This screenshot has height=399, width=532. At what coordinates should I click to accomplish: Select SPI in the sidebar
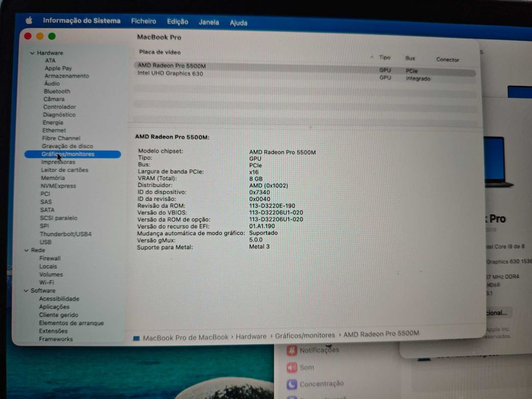[x=44, y=226]
